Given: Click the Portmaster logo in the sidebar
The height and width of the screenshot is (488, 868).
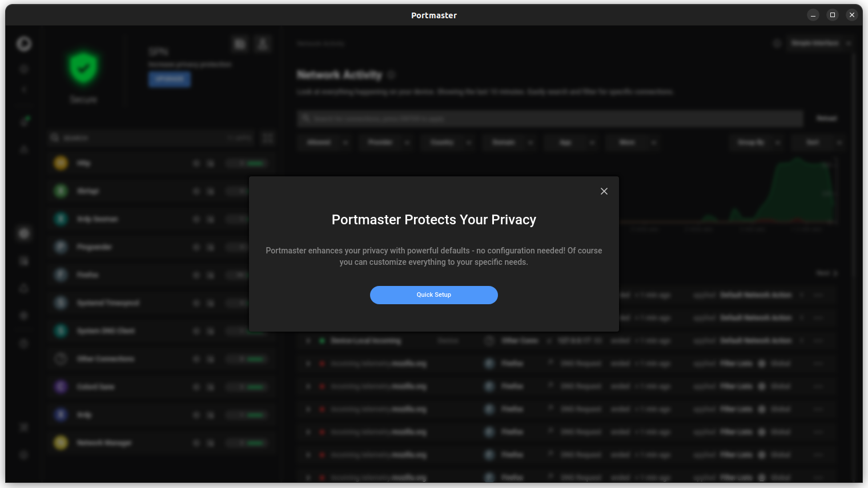Looking at the screenshot, I should click(x=24, y=44).
